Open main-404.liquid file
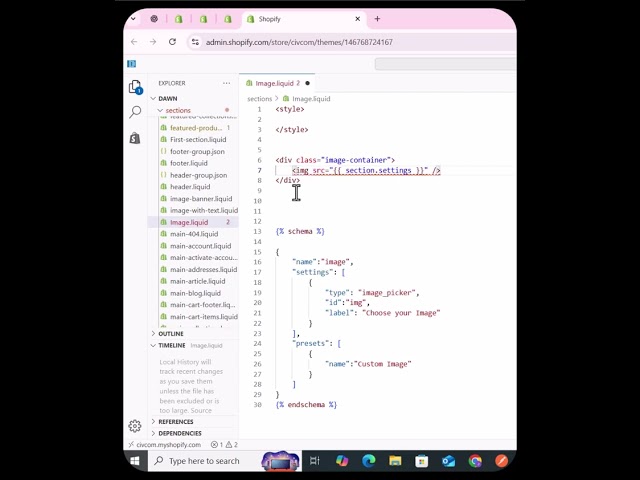The image size is (640, 480). point(194,234)
